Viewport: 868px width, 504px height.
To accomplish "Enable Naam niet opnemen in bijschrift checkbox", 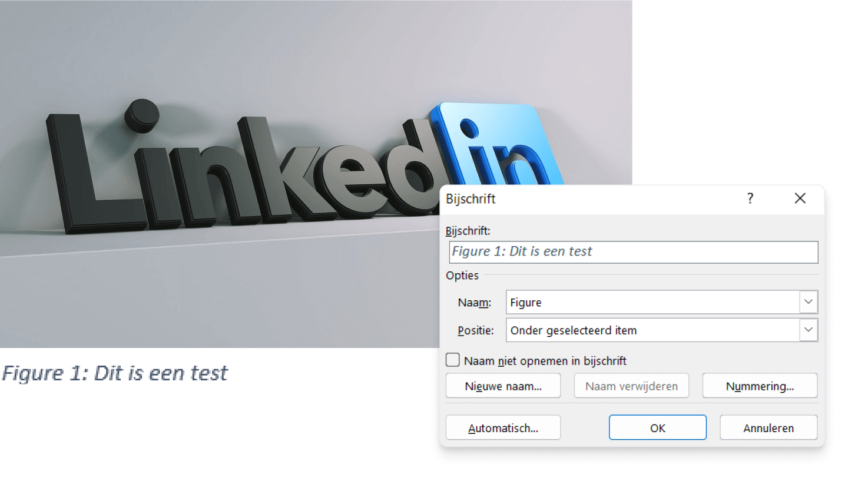I will (453, 360).
